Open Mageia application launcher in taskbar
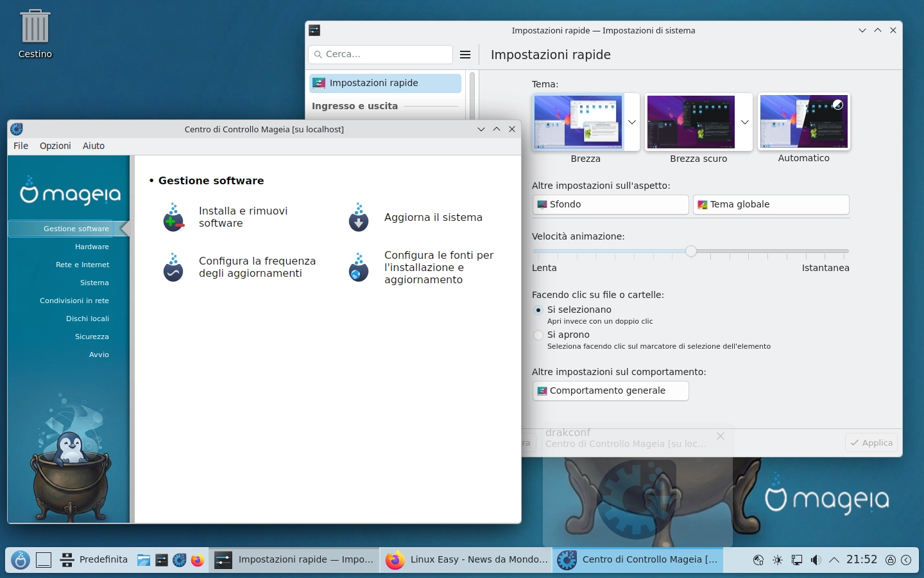This screenshot has width=924, height=578. coord(21,560)
